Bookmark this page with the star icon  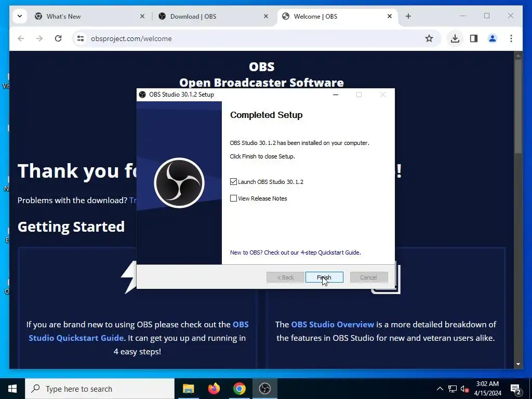(x=429, y=38)
